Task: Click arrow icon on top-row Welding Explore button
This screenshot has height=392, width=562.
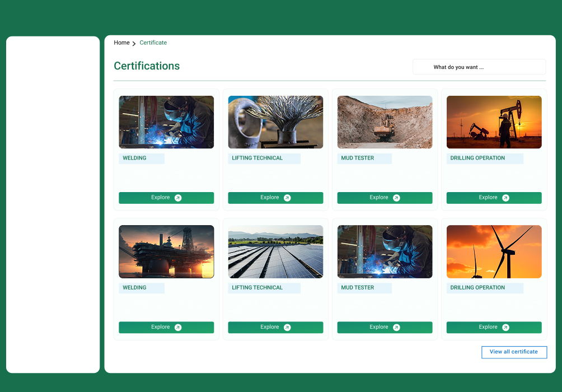Action: tap(178, 198)
